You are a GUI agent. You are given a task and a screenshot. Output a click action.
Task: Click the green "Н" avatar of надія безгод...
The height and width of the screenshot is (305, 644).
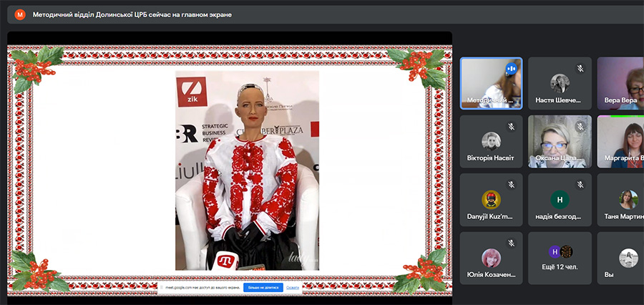[x=560, y=200]
